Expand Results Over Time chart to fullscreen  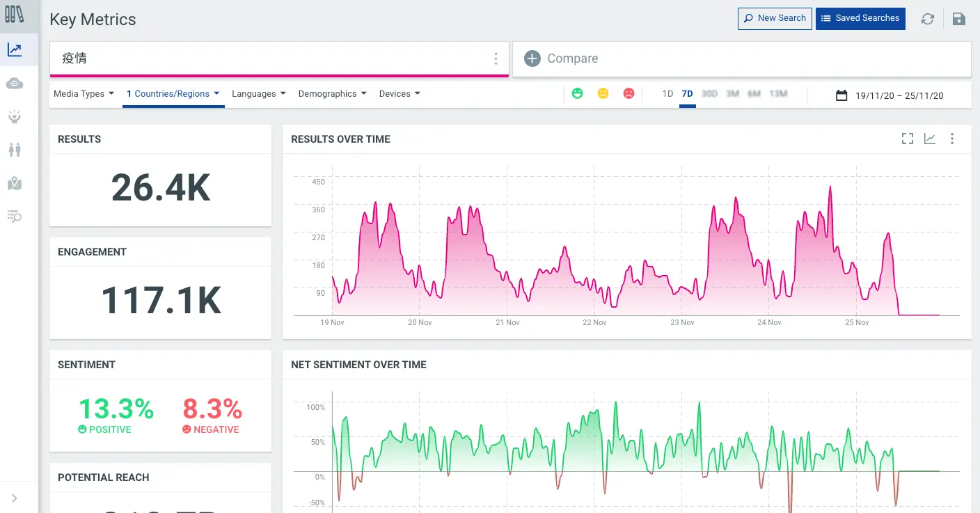pyautogui.click(x=908, y=139)
